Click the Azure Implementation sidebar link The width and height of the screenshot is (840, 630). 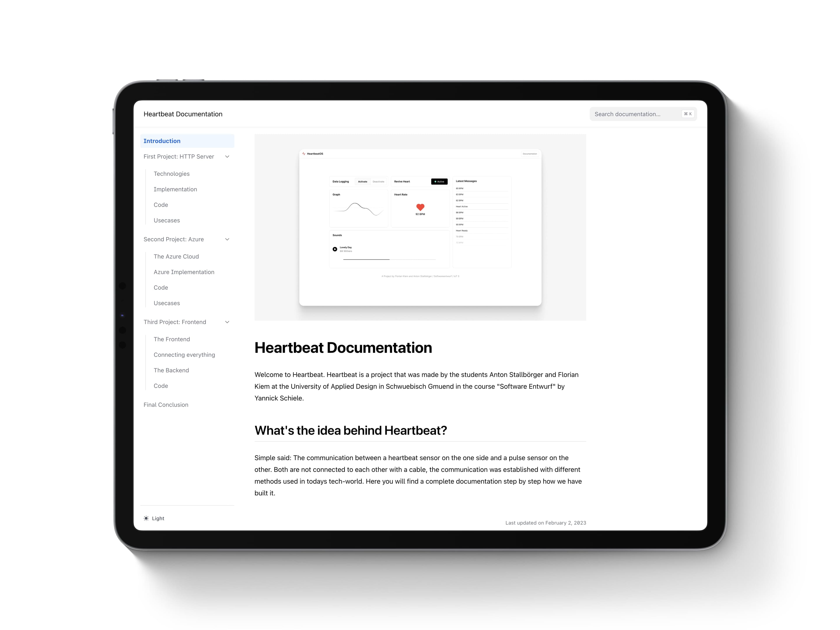184,271
